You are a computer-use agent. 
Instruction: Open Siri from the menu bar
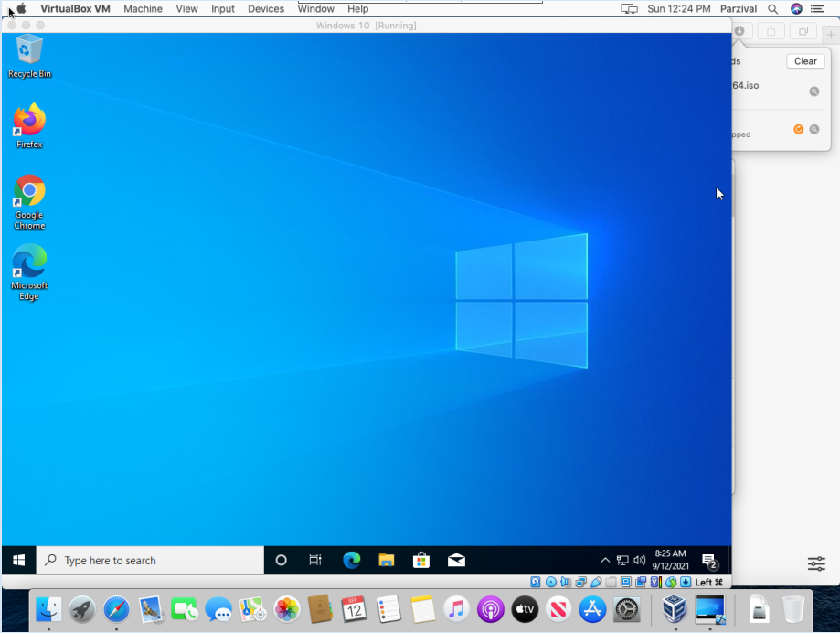point(797,8)
